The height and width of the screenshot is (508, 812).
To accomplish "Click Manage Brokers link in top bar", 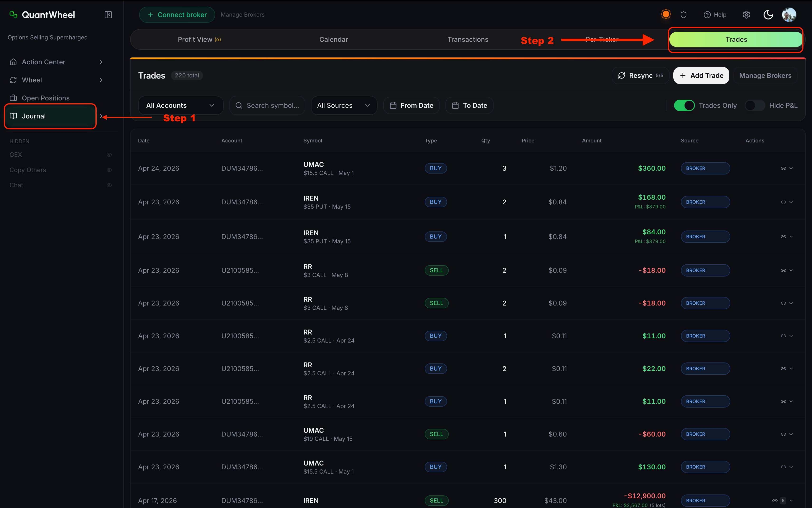I will pyautogui.click(x=243, y=15).
